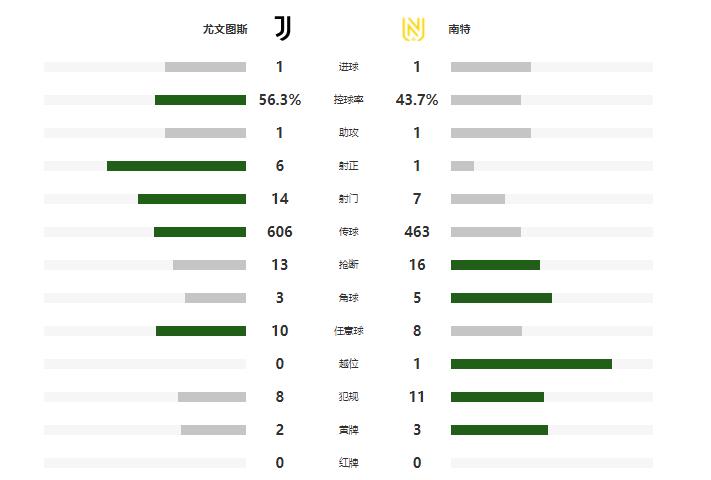
Task: Open the 尤文图斯 team name link
Action: click(x=224, y=30)
